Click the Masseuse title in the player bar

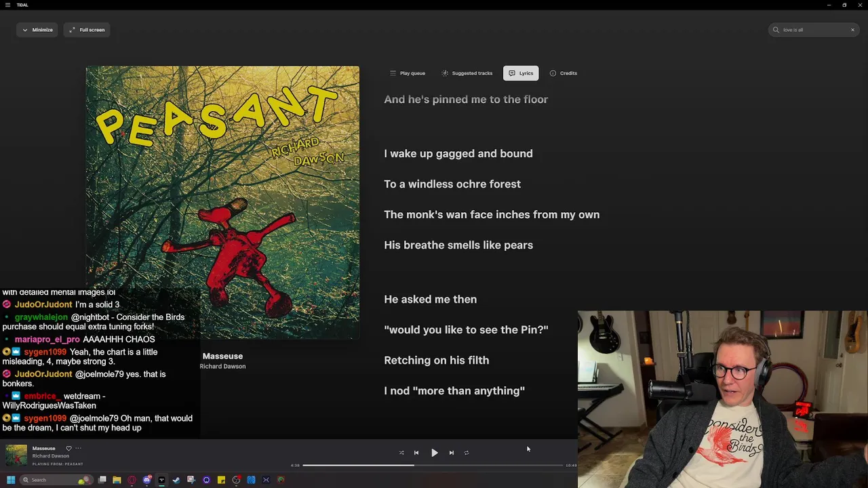tap(43, 448)
